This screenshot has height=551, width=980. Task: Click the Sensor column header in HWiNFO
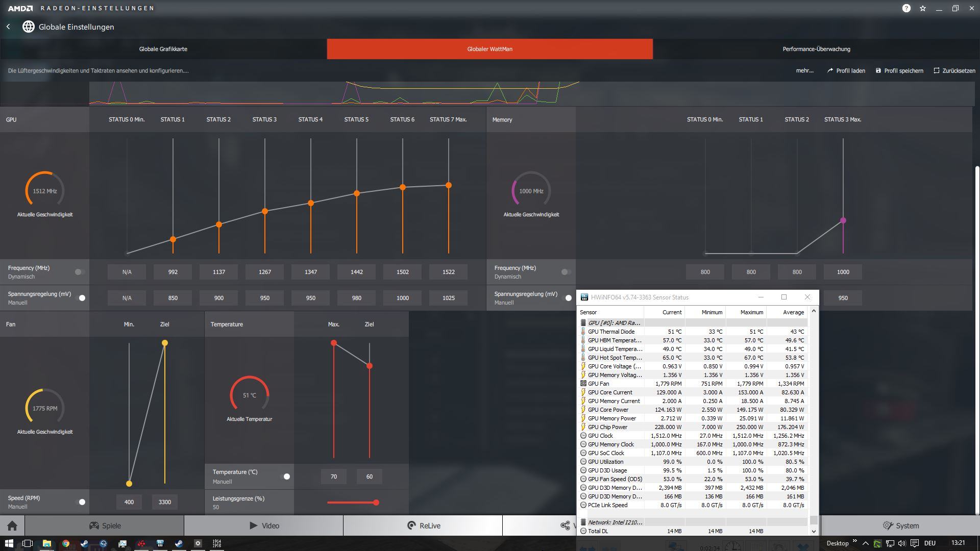click(x=610, y=312)
